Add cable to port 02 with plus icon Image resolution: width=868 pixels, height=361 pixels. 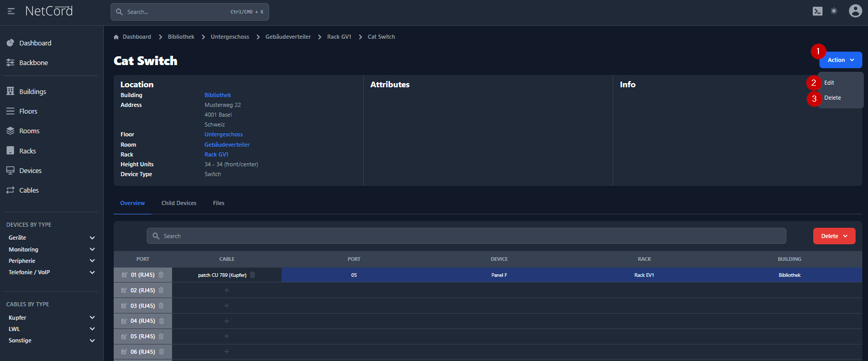226,290
